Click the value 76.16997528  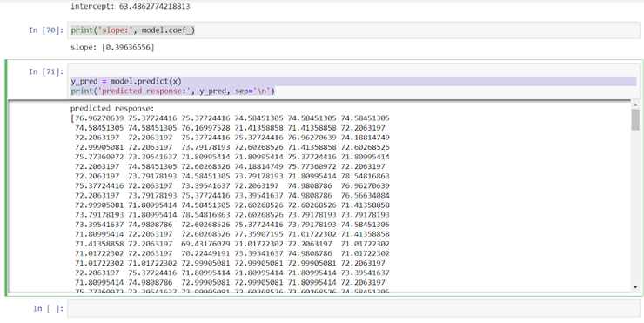click(205, 128)
